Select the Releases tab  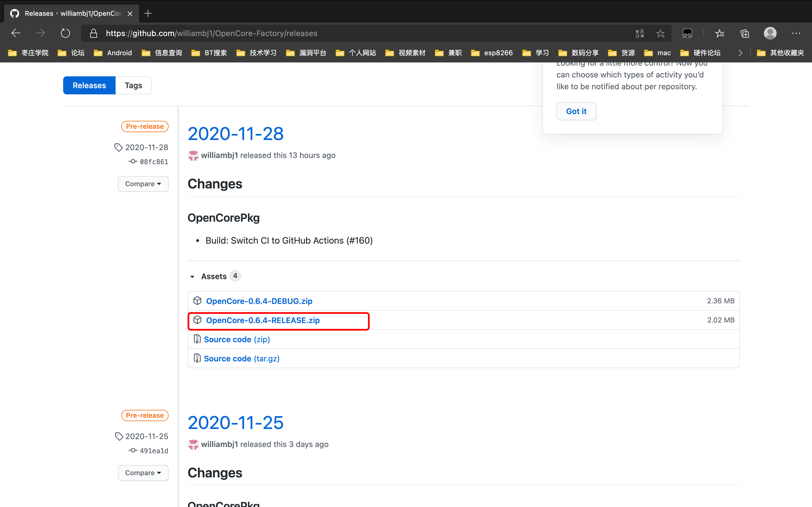click(x=89, y=85)
